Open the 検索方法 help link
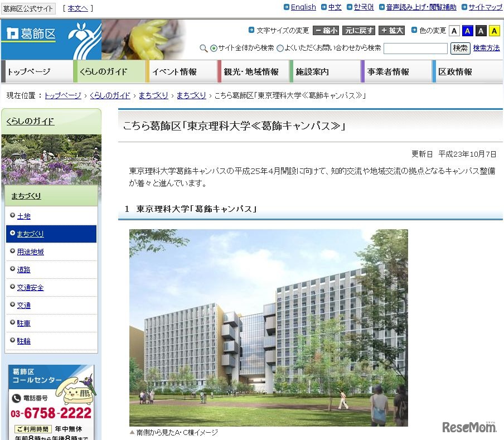The image size is (504, 440). (x=488, y=49)
